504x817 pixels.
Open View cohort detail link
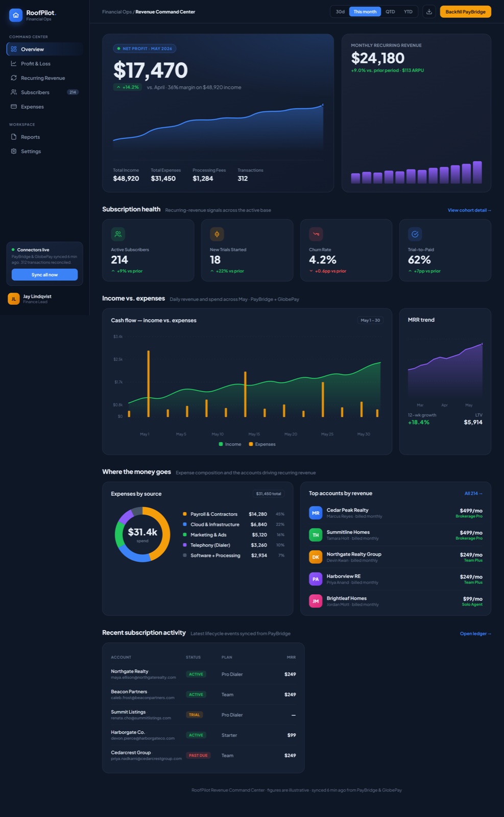click(469, 210)
